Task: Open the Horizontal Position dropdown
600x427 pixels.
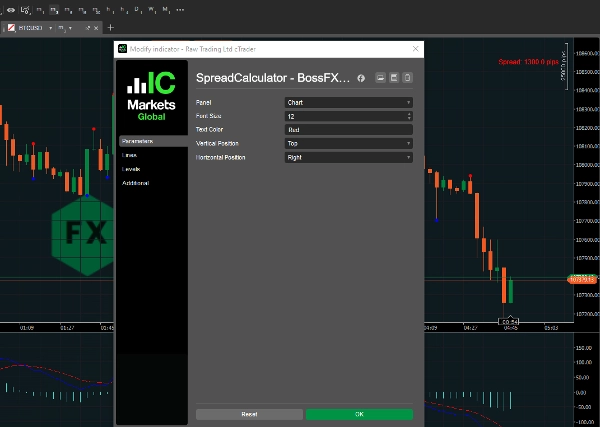Action: (x=349, y=157)
